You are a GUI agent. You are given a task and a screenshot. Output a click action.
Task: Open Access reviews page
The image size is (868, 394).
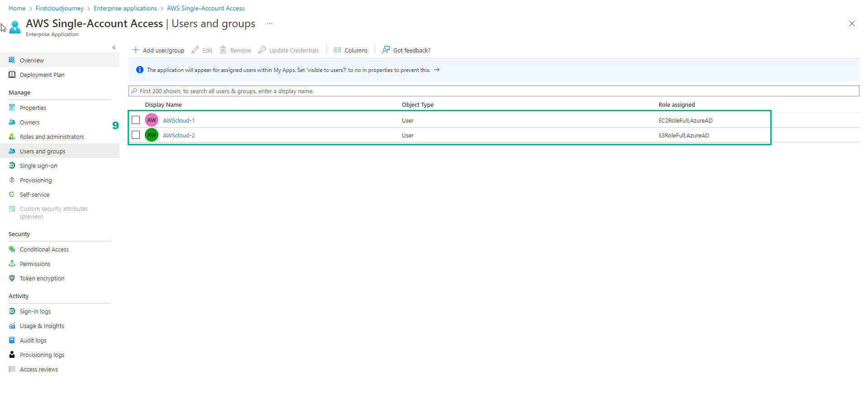(60, 369)
